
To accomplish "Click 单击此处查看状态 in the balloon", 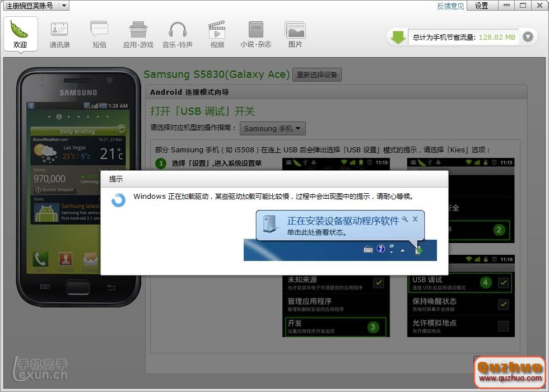I will pos(317,232).
